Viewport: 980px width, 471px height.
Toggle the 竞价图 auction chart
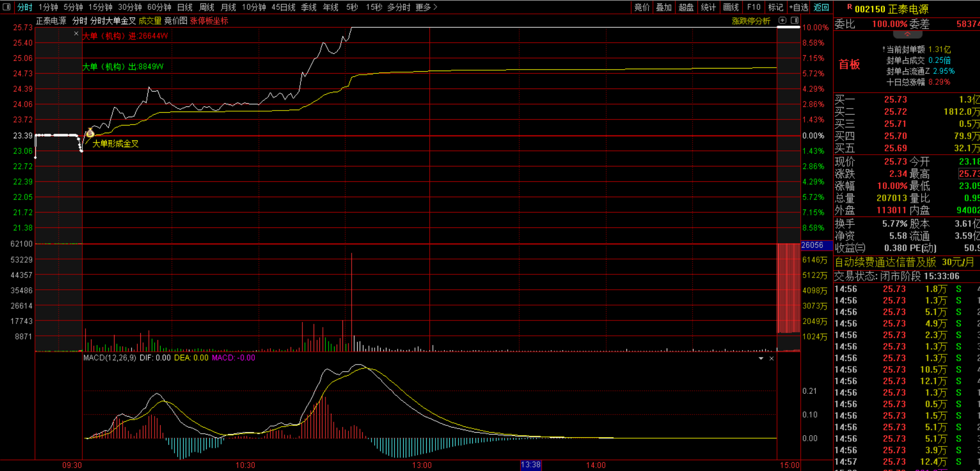pos(176,21)
